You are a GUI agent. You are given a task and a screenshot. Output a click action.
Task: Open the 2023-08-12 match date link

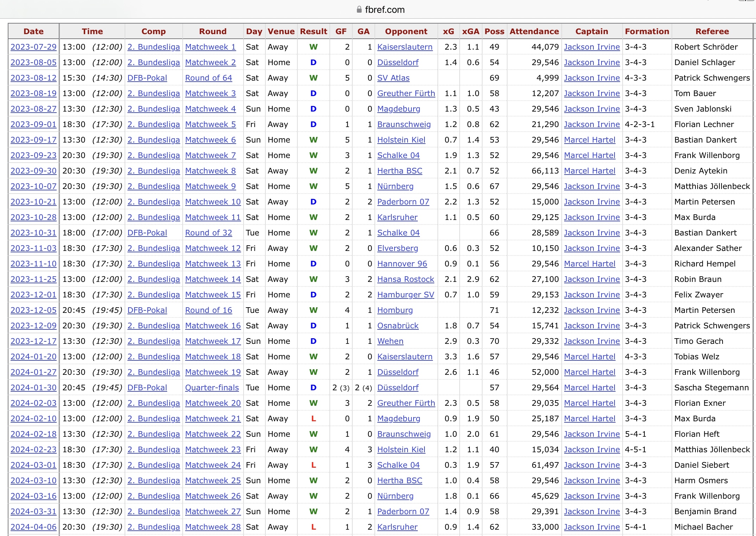pyautogui.click(x=33, y=78)
